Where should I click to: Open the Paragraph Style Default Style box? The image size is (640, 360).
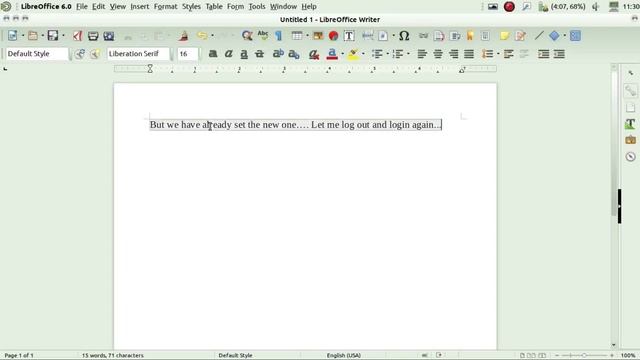pos(37,54)
